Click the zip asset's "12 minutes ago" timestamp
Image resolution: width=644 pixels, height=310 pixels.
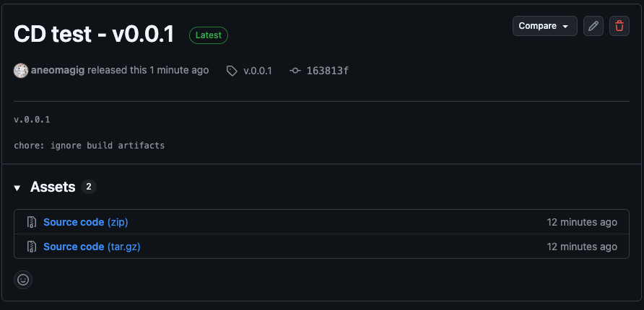point(582,222)
